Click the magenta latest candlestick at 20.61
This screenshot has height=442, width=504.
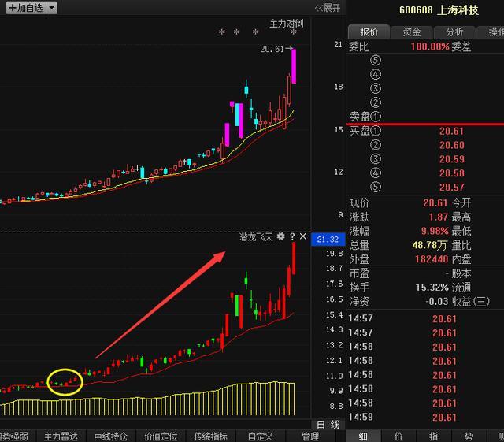[294, 66]
